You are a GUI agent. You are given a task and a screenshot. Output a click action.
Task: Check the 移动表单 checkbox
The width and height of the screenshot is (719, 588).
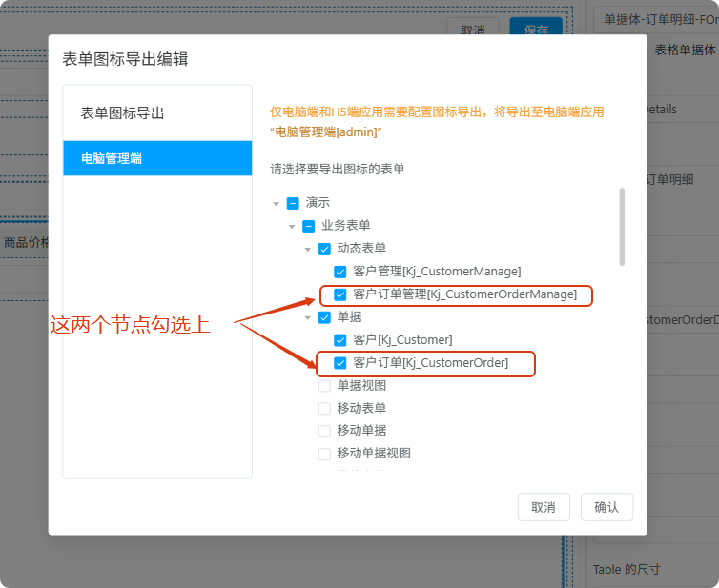(x=324, y=408)
